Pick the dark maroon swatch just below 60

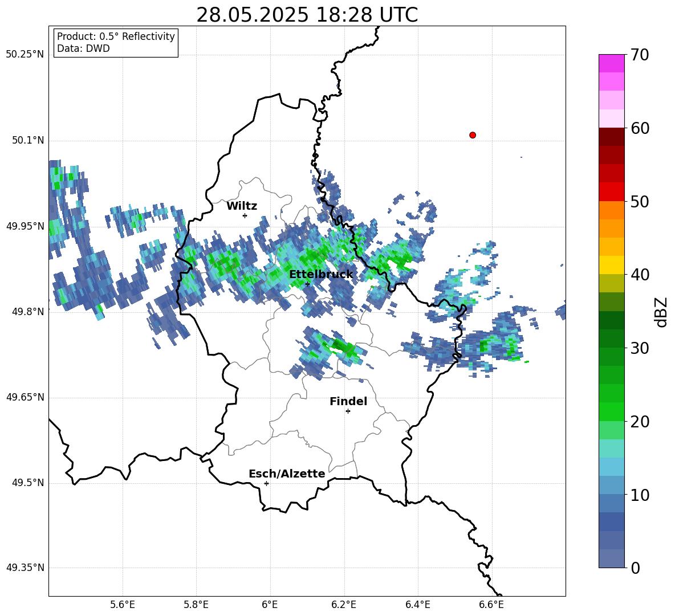pos(611,137)
